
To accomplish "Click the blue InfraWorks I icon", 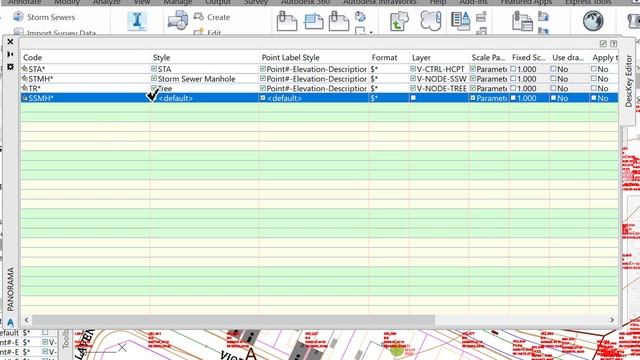I will (137, 21).
